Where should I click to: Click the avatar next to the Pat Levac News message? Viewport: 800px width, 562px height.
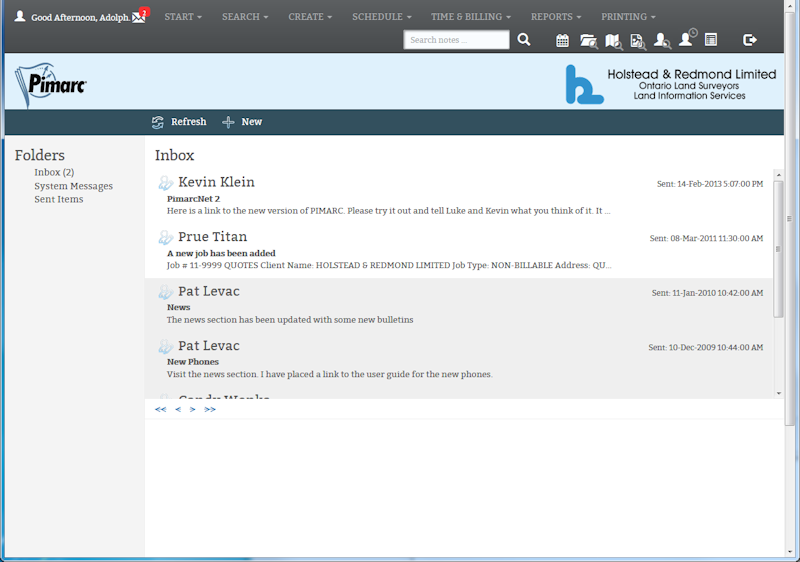pos(165,292)
